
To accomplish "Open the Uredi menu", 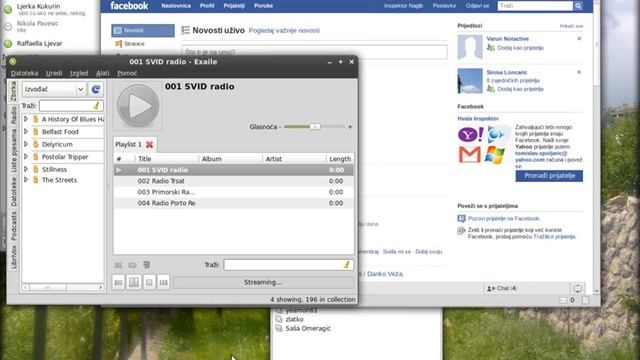I will click(x=54, y=73).
